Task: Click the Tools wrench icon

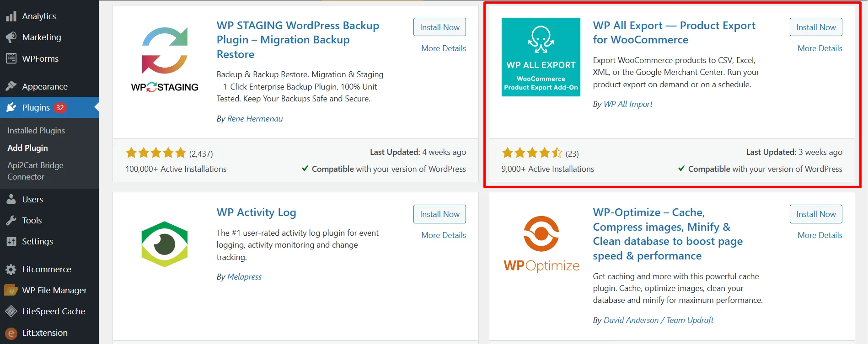Action: pos(11,220)
